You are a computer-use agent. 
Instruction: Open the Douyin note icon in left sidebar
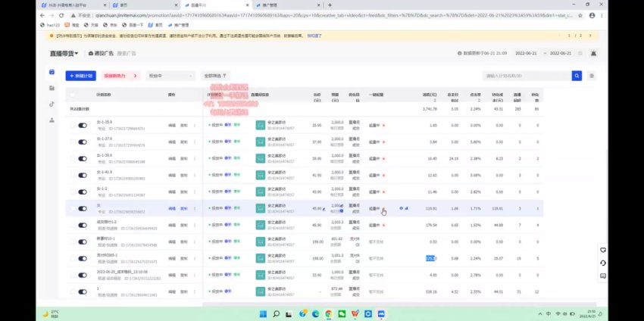click(52, 104)
